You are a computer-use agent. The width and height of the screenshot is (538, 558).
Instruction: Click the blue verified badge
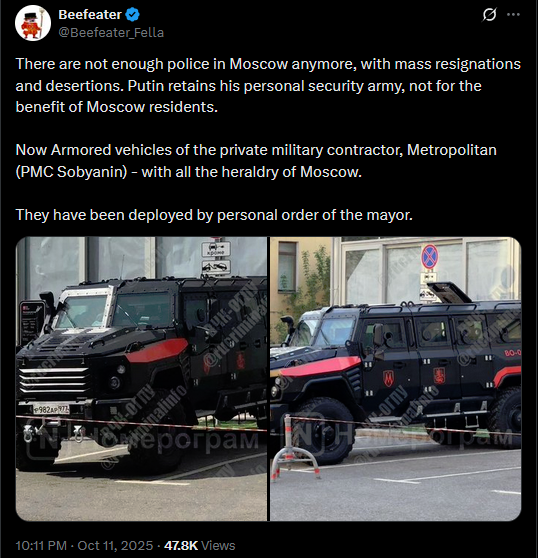click(133, 15)
